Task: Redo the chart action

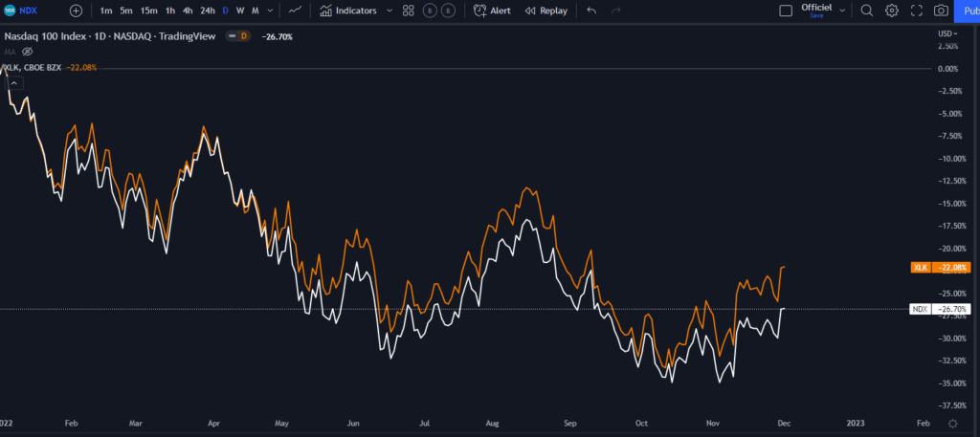Action: pyautogui.click(x=615, y=11)
